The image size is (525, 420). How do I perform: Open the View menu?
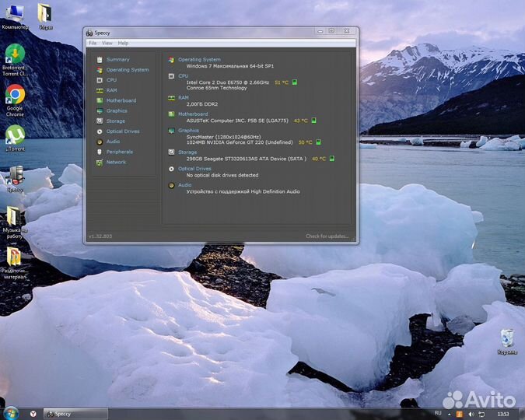tap(107, 43)
